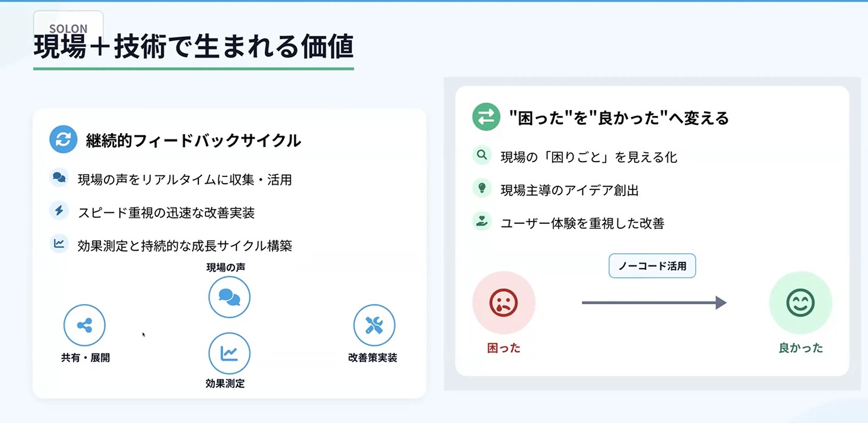Click the green smiling face 良かった icon
The image size is (868, 423).
[x=801, y=303]
